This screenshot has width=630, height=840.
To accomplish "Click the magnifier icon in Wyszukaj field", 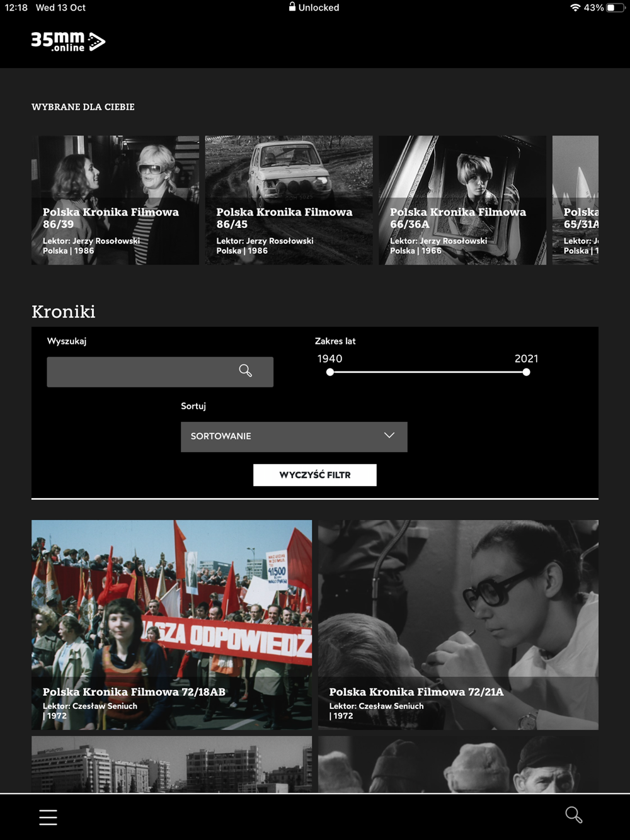I will pyautogui.click(x=246, y=371).
